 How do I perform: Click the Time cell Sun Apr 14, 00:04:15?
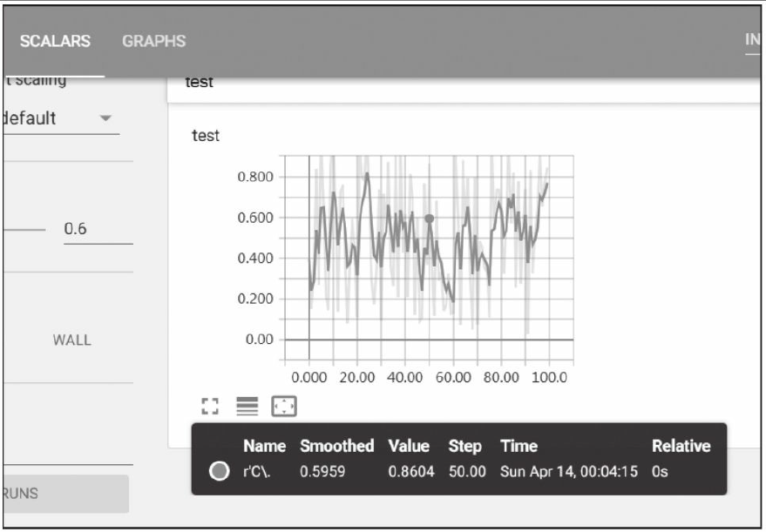[569, 471]
